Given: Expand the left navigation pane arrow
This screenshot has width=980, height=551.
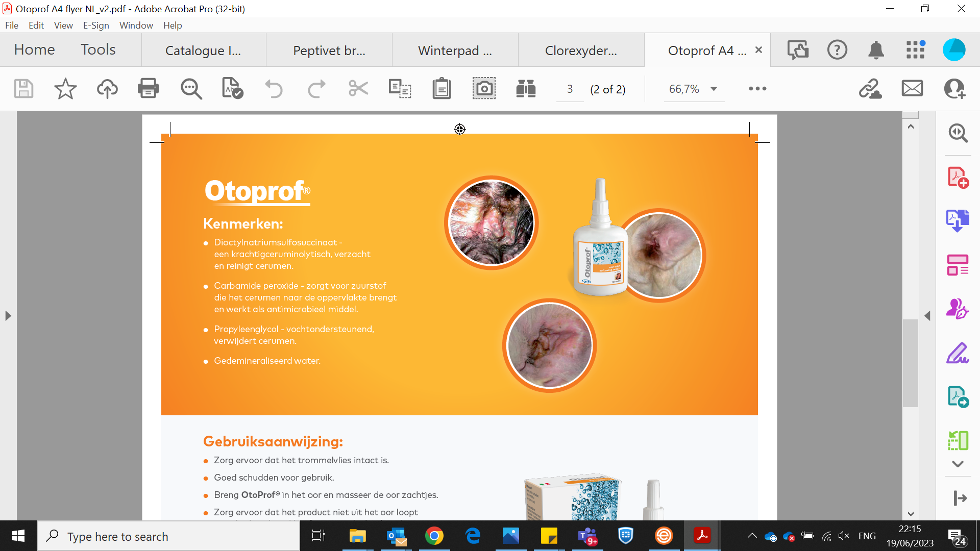Looking at the screenshot, I should tap(8, 316).
